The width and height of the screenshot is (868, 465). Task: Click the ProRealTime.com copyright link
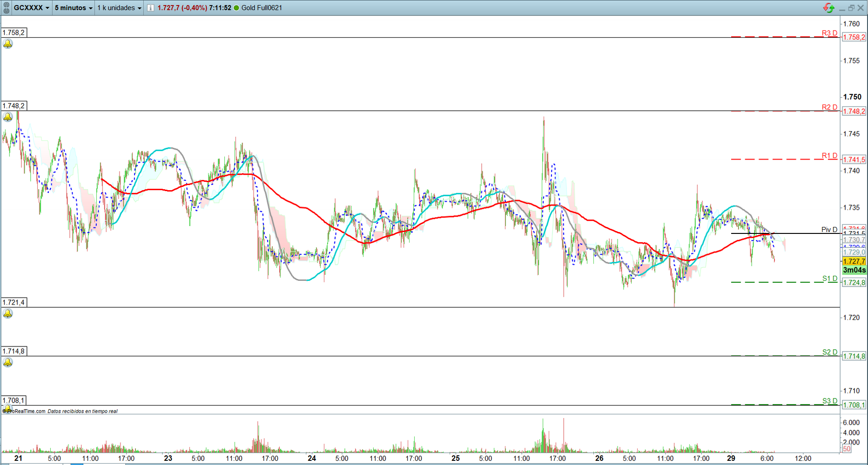(x=25, y=411)
